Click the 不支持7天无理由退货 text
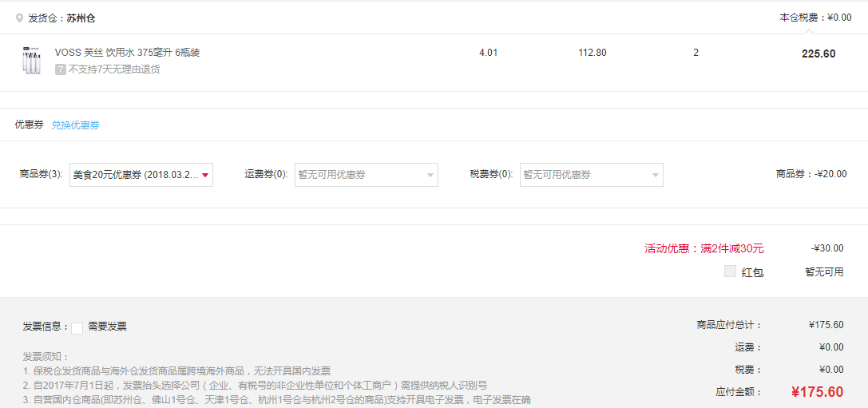The height and width of the screenshot is (408, 868). click(x=114, y=69)
